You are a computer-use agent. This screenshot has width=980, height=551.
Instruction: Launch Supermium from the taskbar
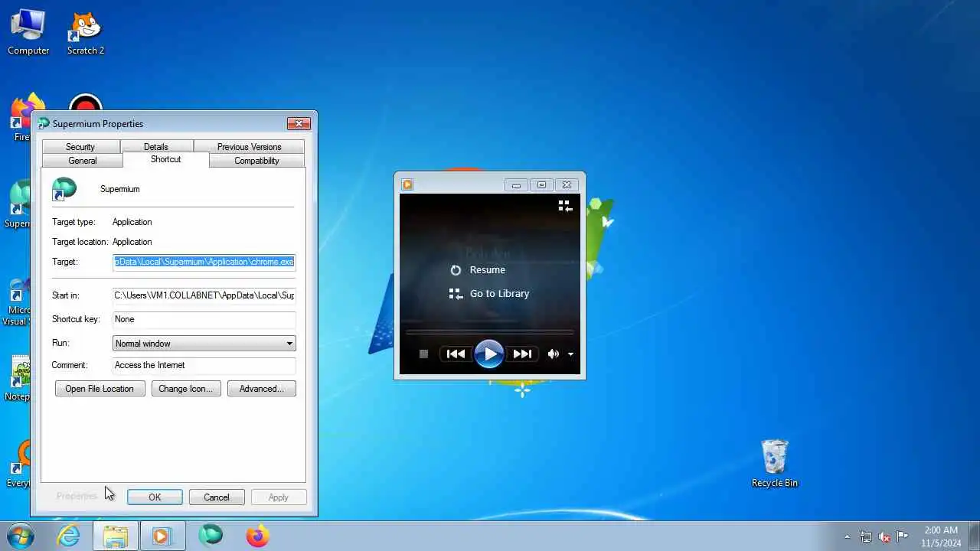(x=211, y=536)
